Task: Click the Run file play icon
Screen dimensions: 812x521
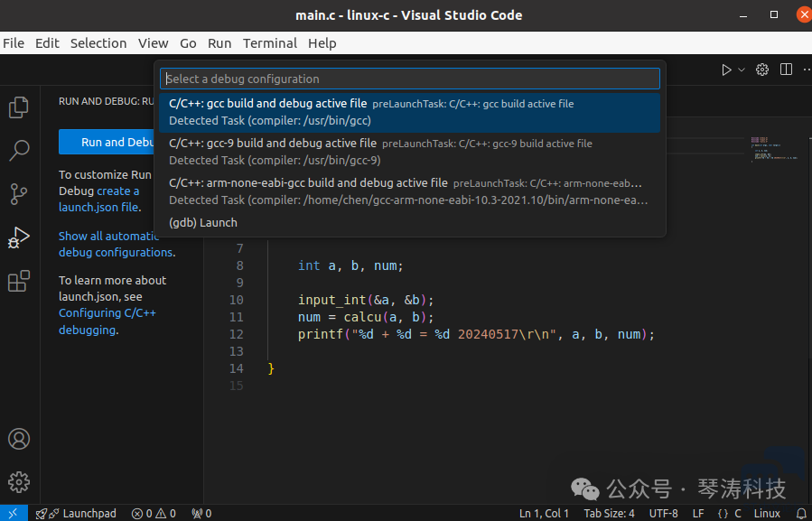Action: coord(726,70)
